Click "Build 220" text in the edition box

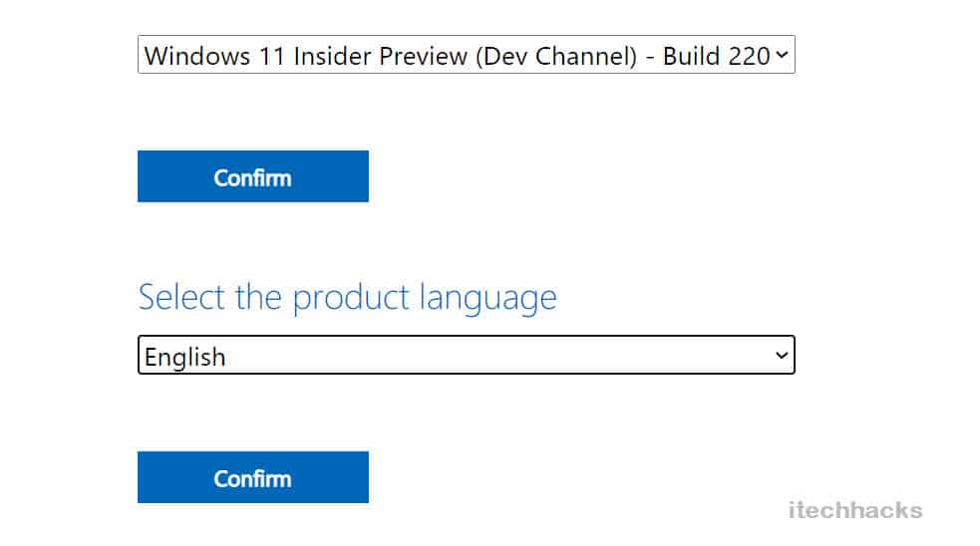coord(715,56)
